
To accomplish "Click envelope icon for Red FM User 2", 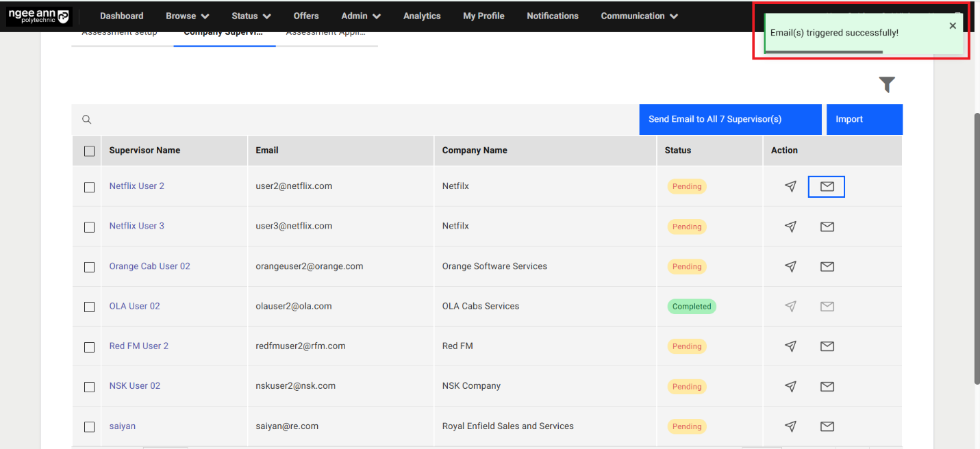I will pyautogui.click(x=827, y=346).
